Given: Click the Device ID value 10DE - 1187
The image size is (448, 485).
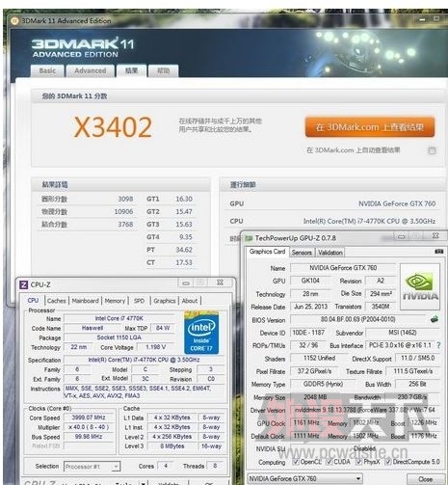Looking at the screenshot, I should (x=308, y=333).
